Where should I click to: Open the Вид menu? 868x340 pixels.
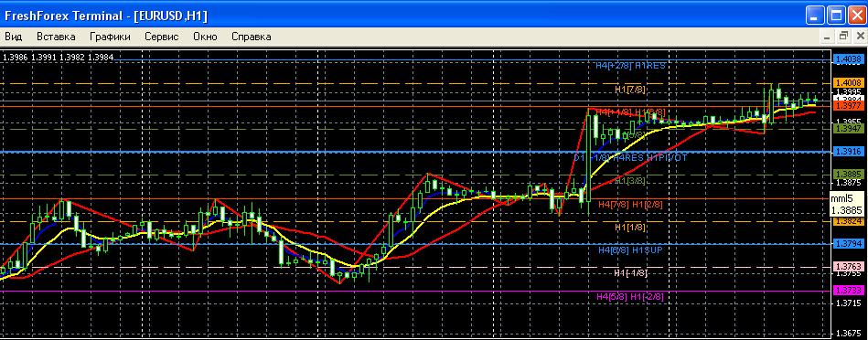click(14, 37)
